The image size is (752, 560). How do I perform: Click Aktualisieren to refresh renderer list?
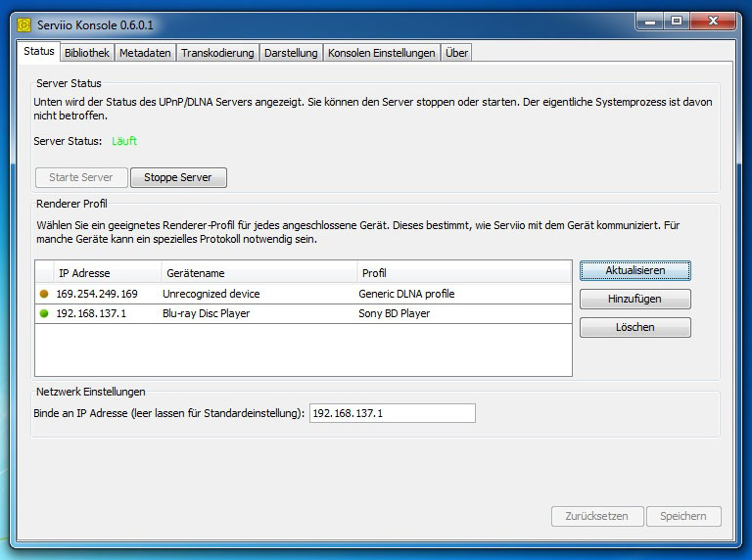pos(634,270)
